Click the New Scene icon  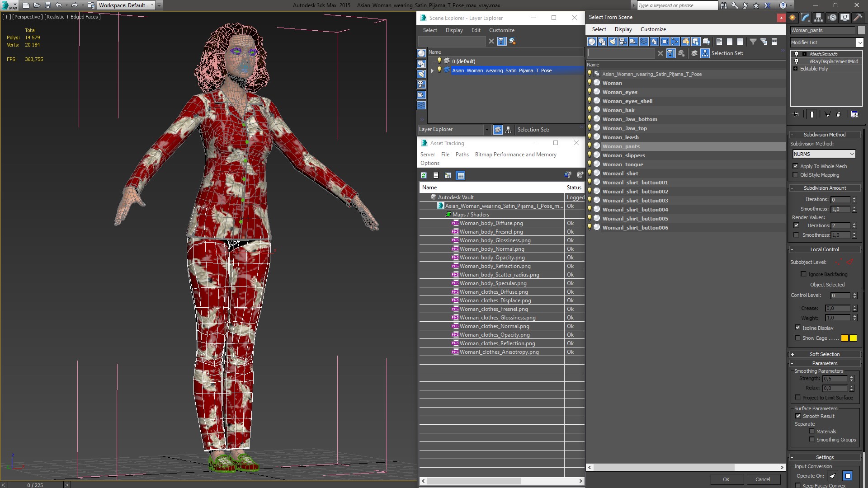point(26,5)
